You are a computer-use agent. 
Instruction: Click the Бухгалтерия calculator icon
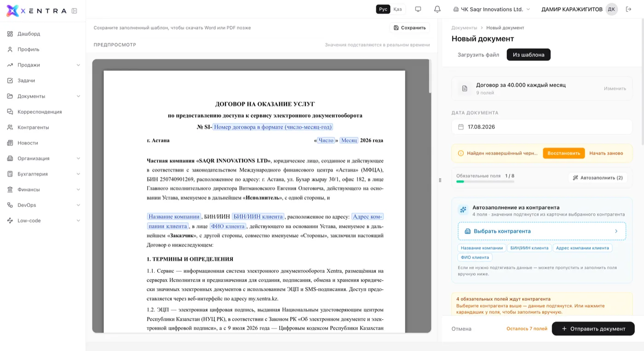point(10,174)
